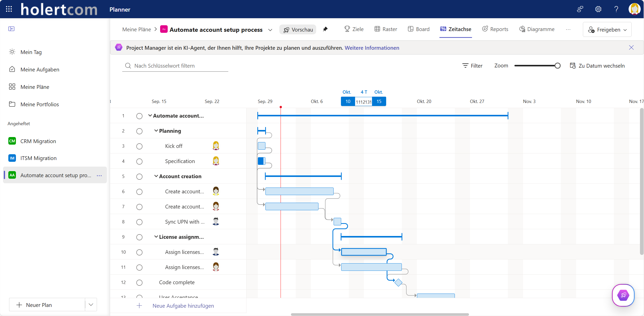Open more options for Automate account setup plan
The width and height of the screenshot is (644, 316).
(99, 175)
